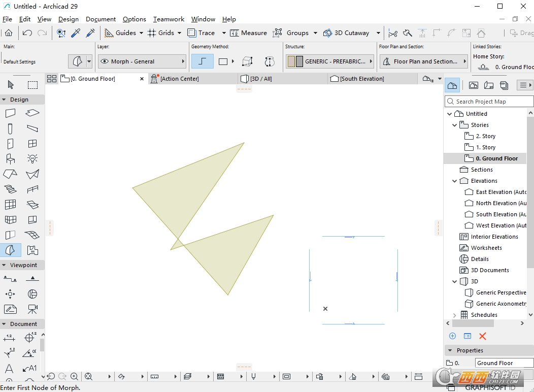The height and width of the screenshot is (392, 534).
Task: Click the Ground Floor name field in Properties
Action: pyautogui.click(x=504, y=363)
